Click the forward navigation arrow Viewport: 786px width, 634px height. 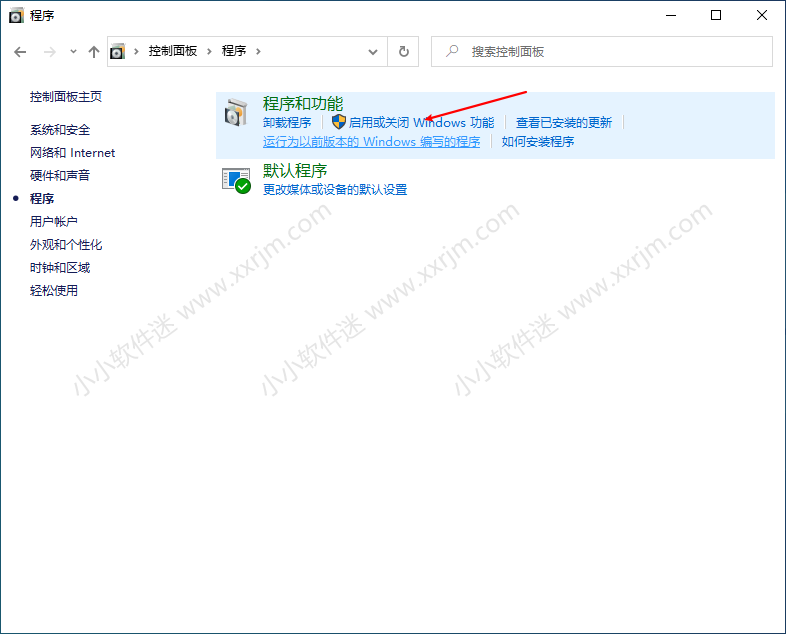click(50, 52)
